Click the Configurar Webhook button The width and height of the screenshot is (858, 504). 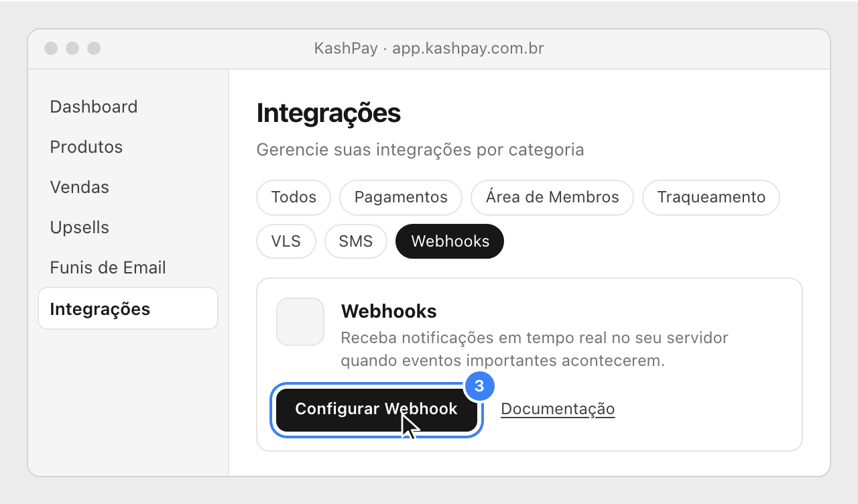pyautogui.click(x=376, y=409)
